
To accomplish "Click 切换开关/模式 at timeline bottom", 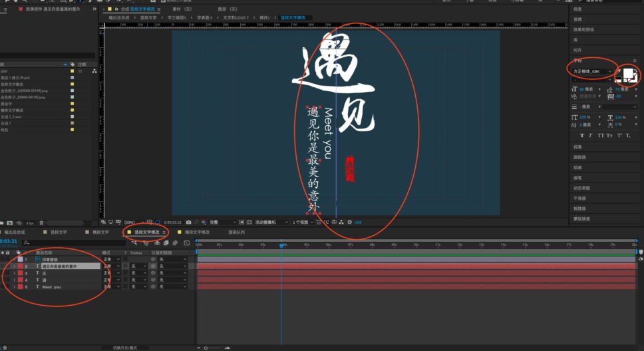I will click(x=125, y=348).
